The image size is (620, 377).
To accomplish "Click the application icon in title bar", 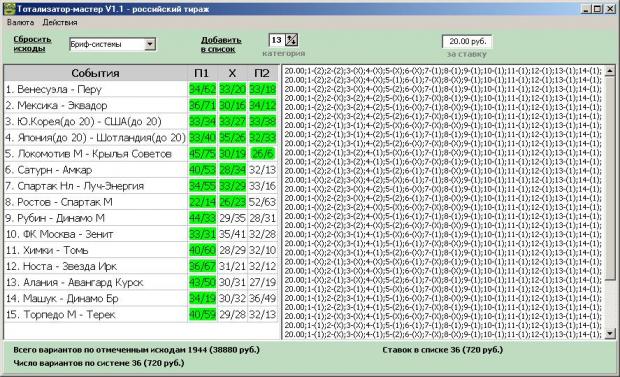I will click(9, 9).
